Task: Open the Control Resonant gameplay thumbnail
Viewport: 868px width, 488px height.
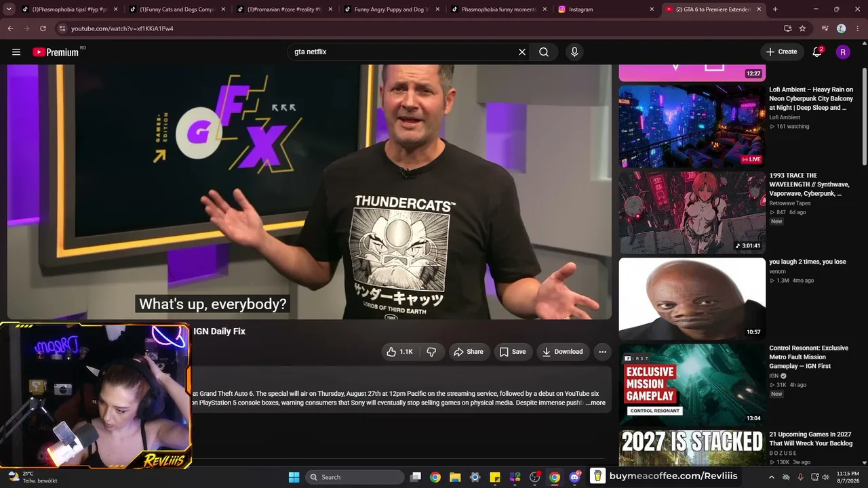Action: pyautogui.click(x=692, y=384)
